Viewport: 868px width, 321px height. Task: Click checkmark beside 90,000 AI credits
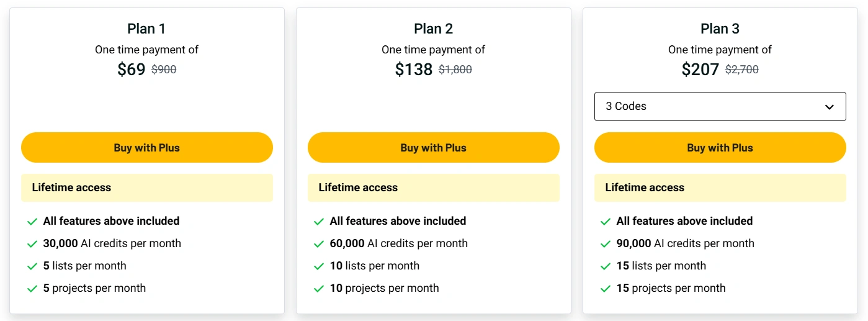(x=606, y=244)
